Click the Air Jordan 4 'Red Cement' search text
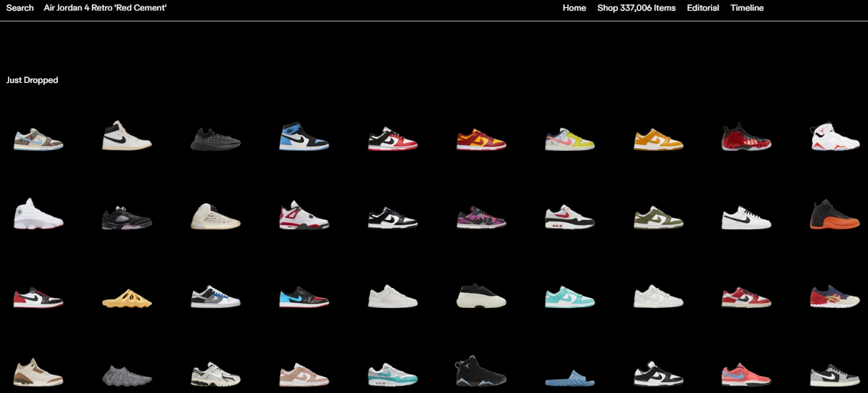Image resolution: width=868 pixels, height=393 pixels. click(x=105, y=8)
